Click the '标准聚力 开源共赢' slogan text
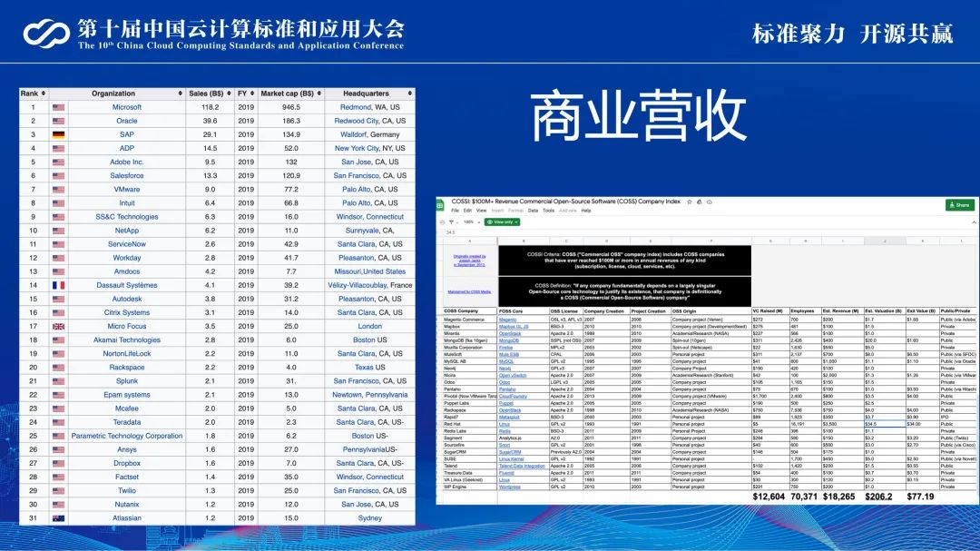The width and height of the screenshot is (980, 551). [852, 34]
